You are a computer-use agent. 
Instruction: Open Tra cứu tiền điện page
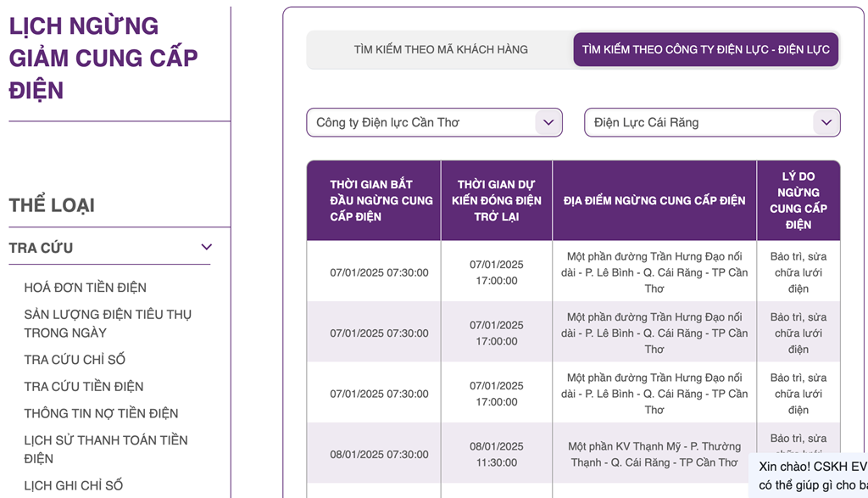click(84, 387)
